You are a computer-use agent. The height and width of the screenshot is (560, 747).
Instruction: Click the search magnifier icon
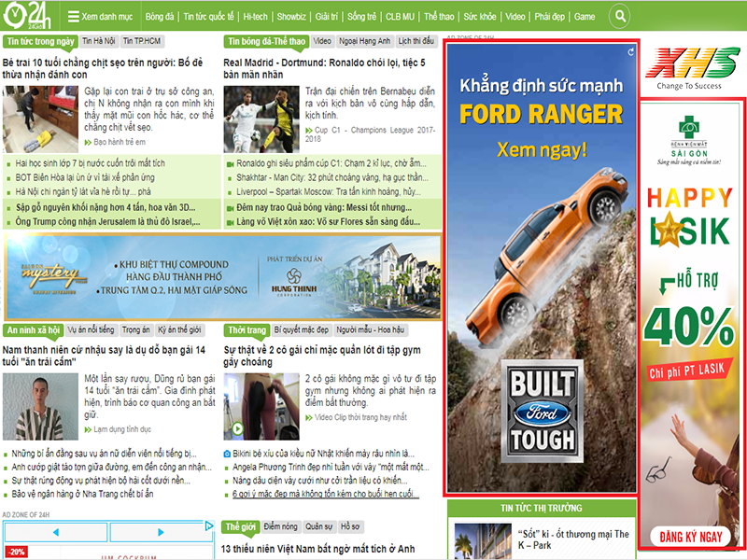[x=619, y=17]
